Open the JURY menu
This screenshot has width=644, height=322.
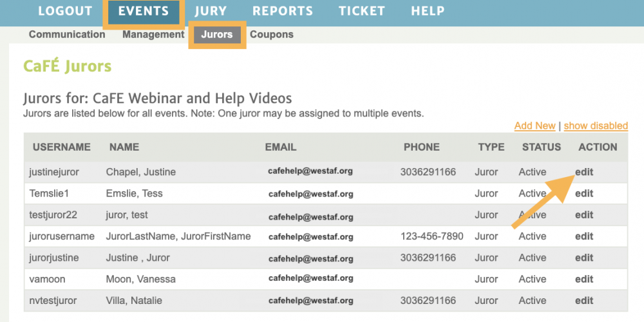211,11
